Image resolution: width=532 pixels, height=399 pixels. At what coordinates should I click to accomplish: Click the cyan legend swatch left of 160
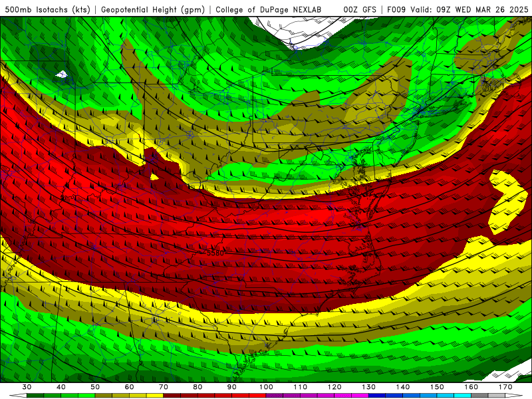(462, 396)
